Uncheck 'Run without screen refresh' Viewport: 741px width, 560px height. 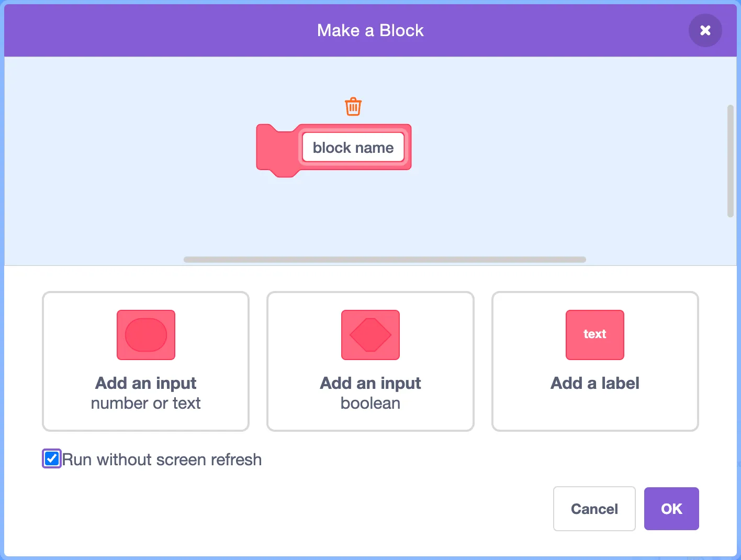(51, 458)
